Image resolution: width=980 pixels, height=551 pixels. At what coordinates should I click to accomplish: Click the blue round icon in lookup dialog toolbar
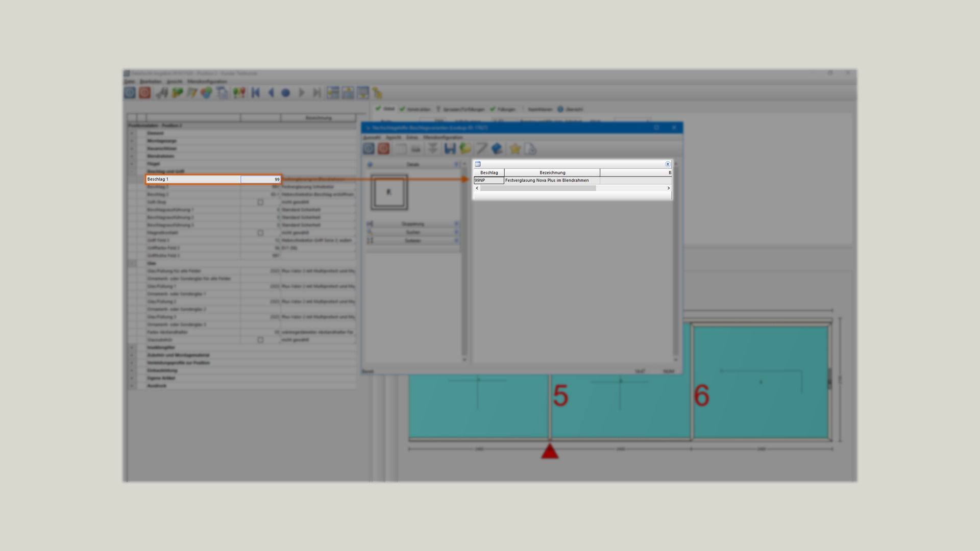(x=369, y=148)
